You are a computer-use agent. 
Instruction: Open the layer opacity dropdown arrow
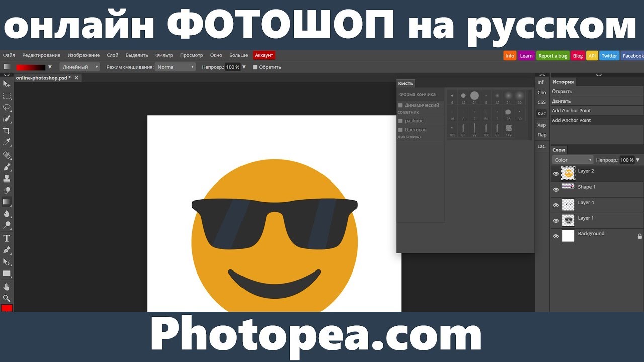638,160
